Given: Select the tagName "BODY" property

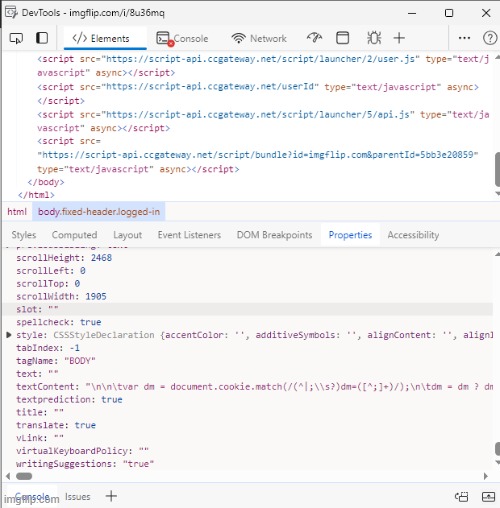Looking at the screenshot, I should coord(56,361).
